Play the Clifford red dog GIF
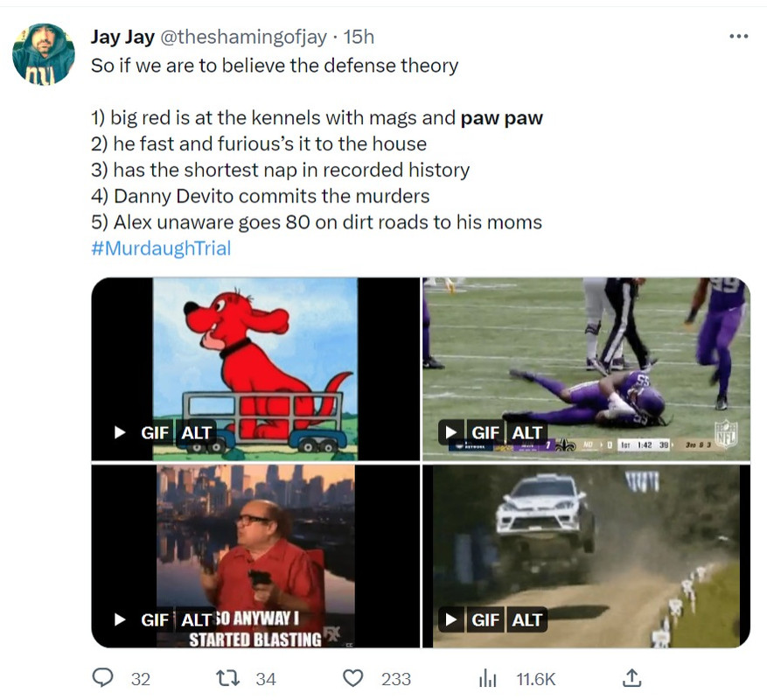 120,432
